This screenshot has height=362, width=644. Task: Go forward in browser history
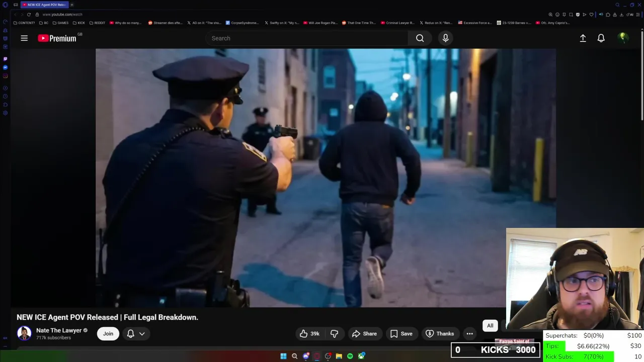pyautogui.click(x=22, y=15)
